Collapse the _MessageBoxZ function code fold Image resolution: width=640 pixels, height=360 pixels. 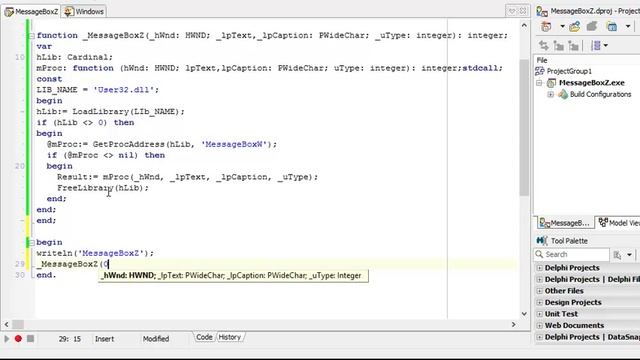[31, 36]
